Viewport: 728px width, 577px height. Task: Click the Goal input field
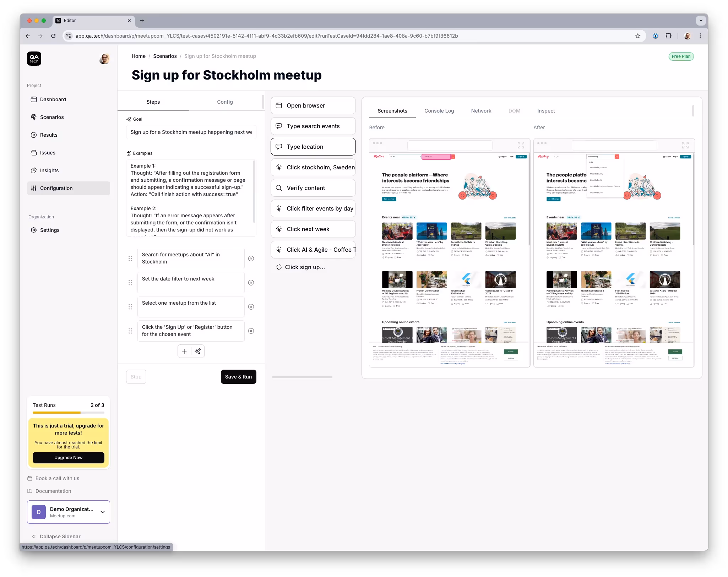pyautogui.click(x=191, y=132)
